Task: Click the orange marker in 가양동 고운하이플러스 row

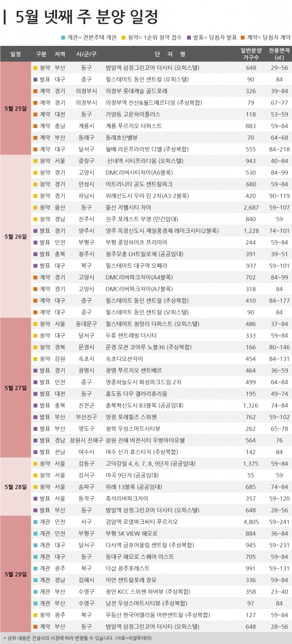Action: click(x=35, y=114)
